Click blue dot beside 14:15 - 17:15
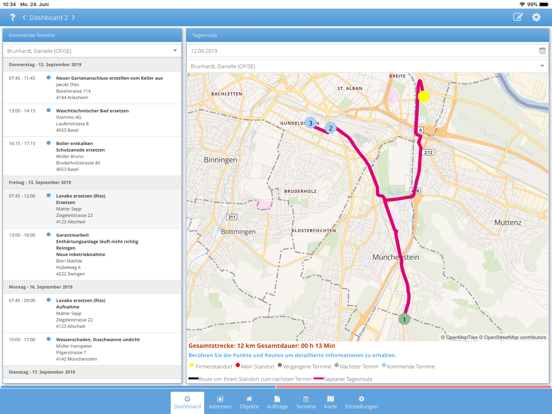 49,143
